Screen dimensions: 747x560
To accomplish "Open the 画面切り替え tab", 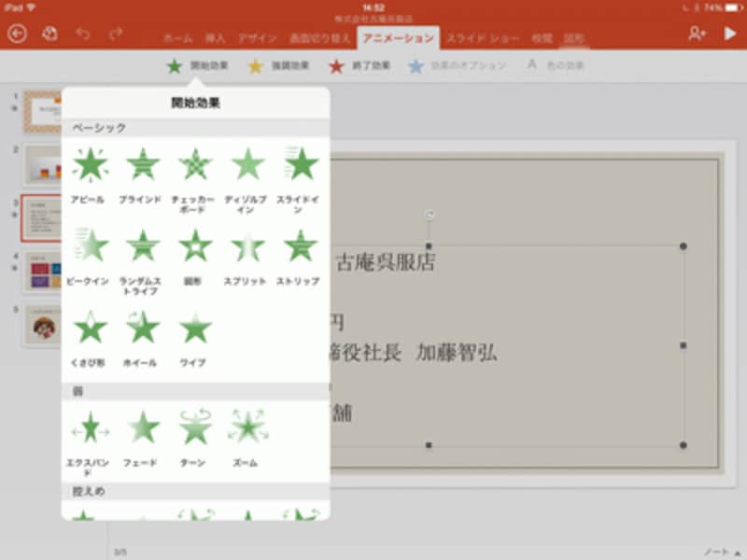I will [319, 38].
